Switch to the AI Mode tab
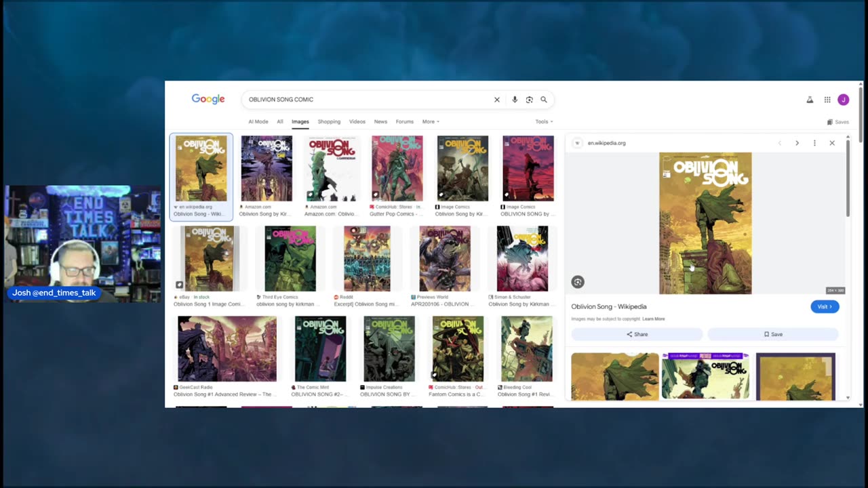 (258, 122)
